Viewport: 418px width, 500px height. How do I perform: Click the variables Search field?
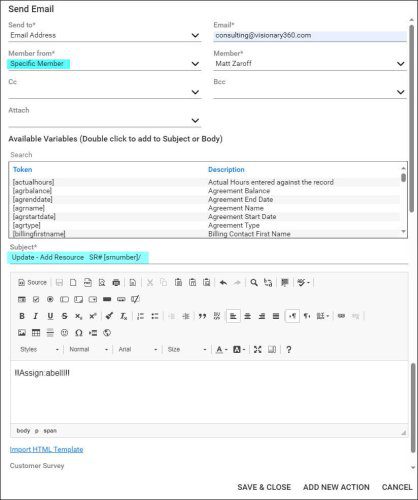click(208, 155)
